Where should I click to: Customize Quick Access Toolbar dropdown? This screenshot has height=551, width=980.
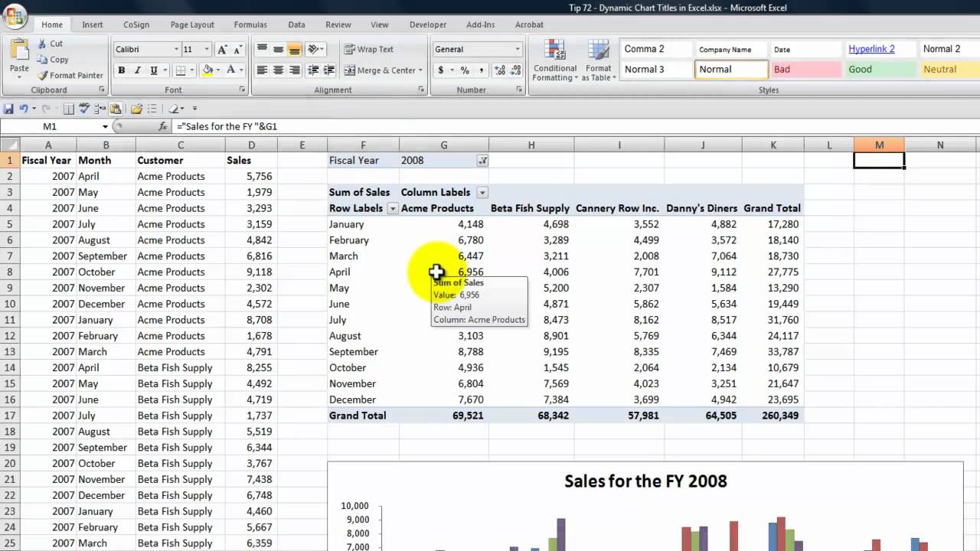click(x=194, y=109)
